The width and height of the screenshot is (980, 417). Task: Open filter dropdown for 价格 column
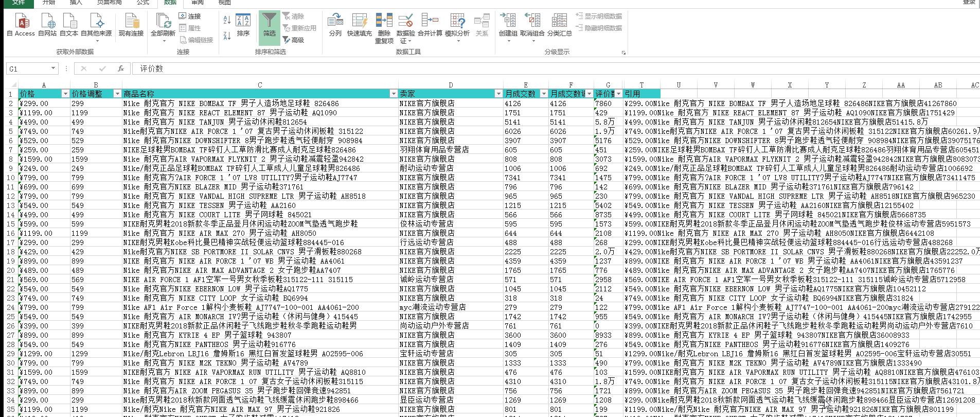[x=65, y=94]
